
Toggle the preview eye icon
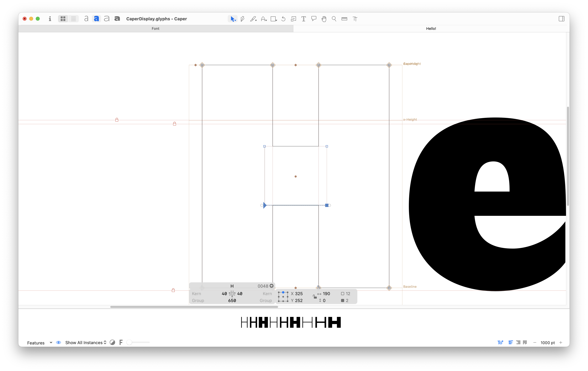pos(59,342)
